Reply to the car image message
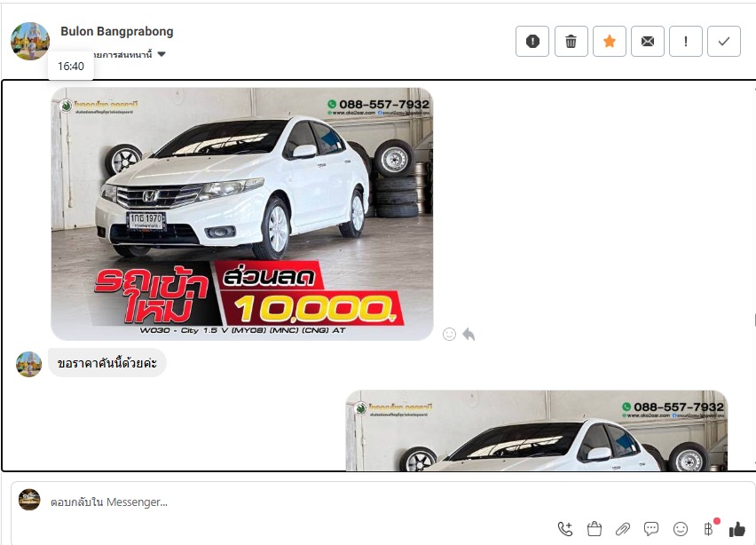756x545 pixels. point(469,334)
